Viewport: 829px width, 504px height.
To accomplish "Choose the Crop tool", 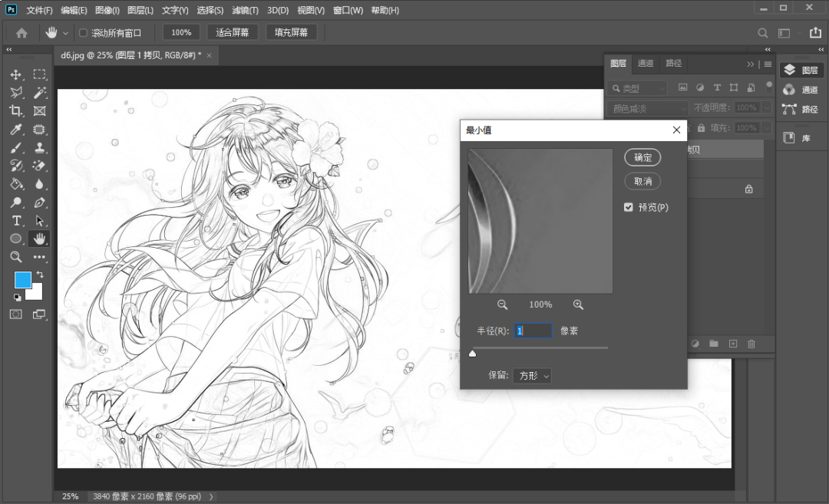I will click(16, 111).
